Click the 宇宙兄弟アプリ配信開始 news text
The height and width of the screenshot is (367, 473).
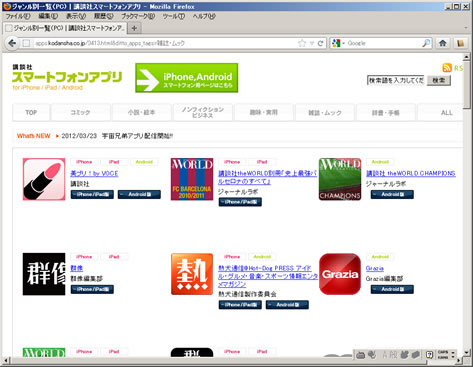[137, 136]
